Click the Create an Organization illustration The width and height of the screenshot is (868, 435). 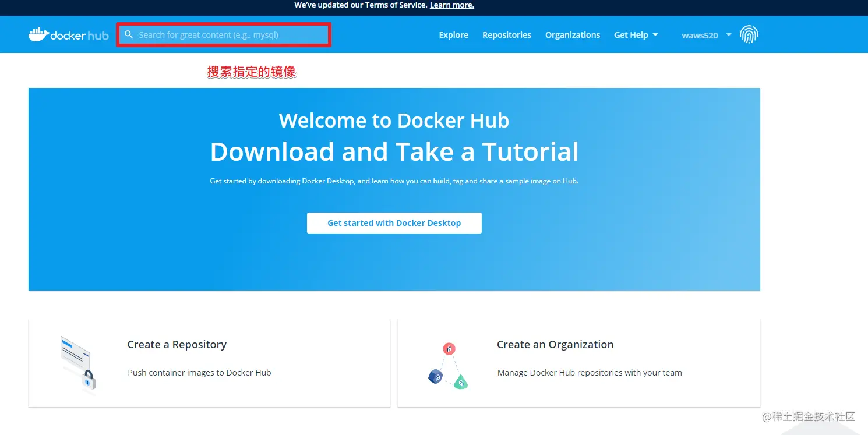(x=448, y=366)
